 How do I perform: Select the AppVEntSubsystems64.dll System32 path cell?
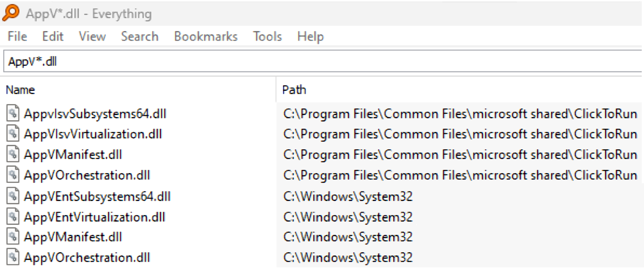click(348, 196)
